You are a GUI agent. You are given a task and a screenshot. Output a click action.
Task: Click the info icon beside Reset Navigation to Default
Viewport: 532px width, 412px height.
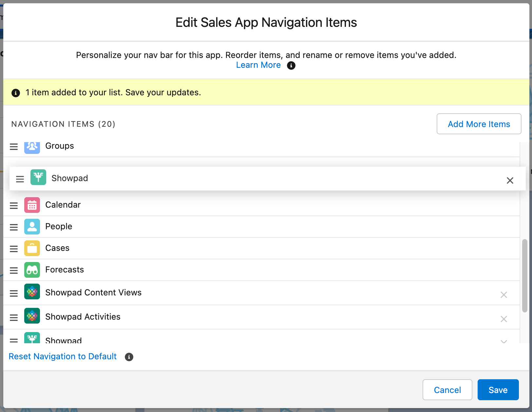pyautogui.click(x=129, y=357)
